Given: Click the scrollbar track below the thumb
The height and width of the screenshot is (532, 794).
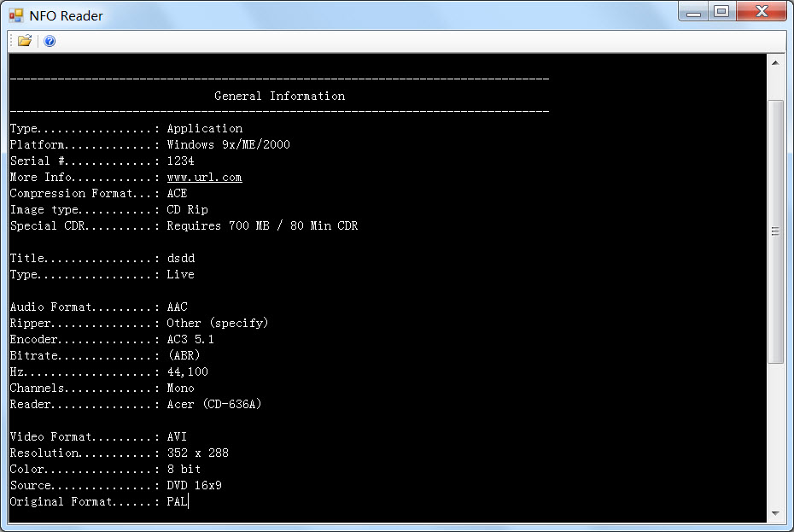Looking at the screenshot, I should [x=775, y=436].
